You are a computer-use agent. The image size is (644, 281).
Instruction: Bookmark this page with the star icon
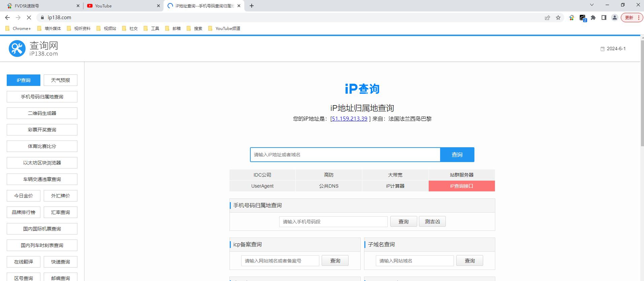pos(558,18)
